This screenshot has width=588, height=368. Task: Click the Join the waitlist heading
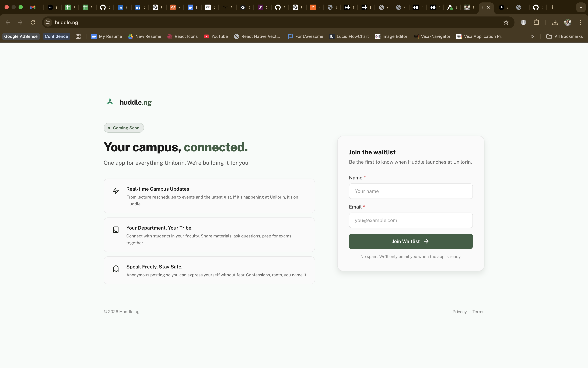pyautogui.click(x=372, y=152)
